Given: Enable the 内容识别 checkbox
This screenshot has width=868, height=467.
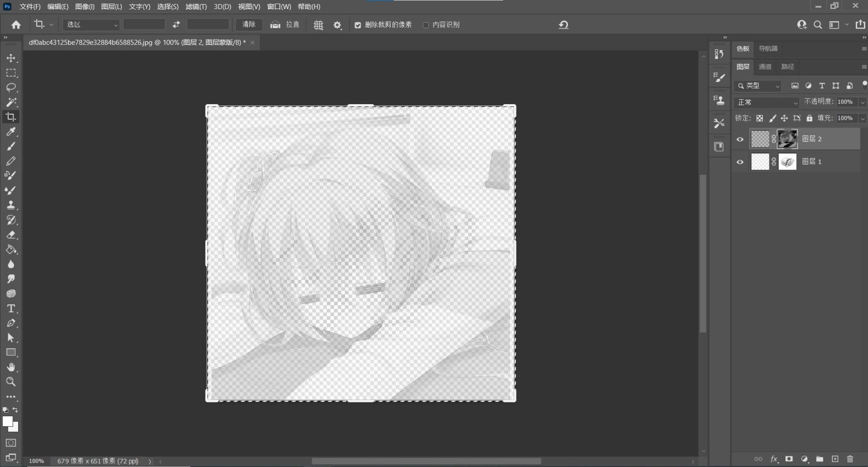Looking at the screenshot, I should (425, 25).
